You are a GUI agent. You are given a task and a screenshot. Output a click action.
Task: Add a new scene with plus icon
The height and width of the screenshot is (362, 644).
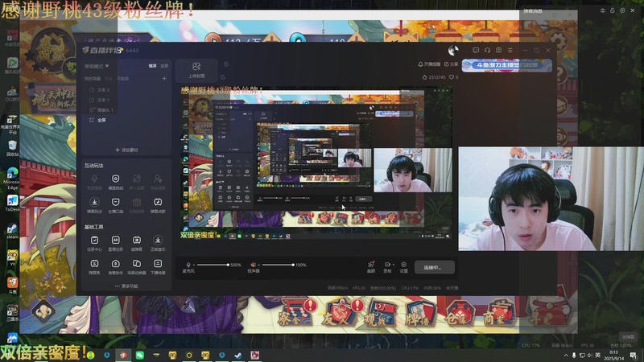coord(164,78)
